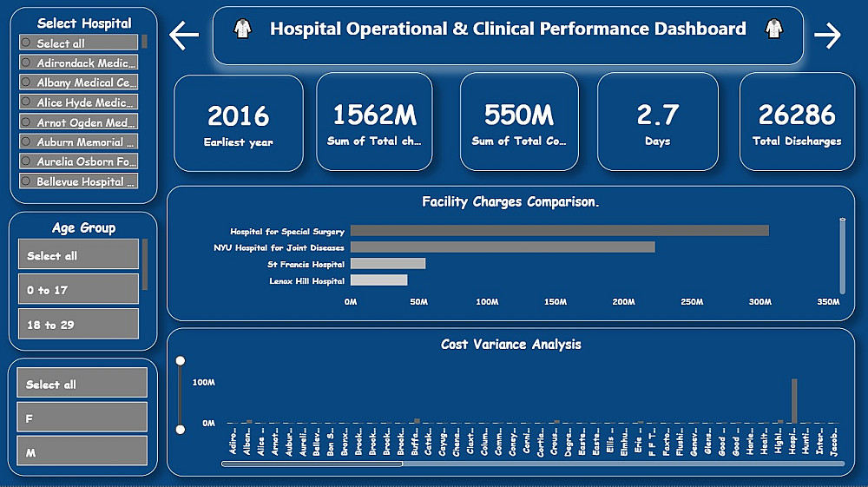Click the back arrow navigation icon
Viewport: 868px width, 487px height.
tap(184, 36)
